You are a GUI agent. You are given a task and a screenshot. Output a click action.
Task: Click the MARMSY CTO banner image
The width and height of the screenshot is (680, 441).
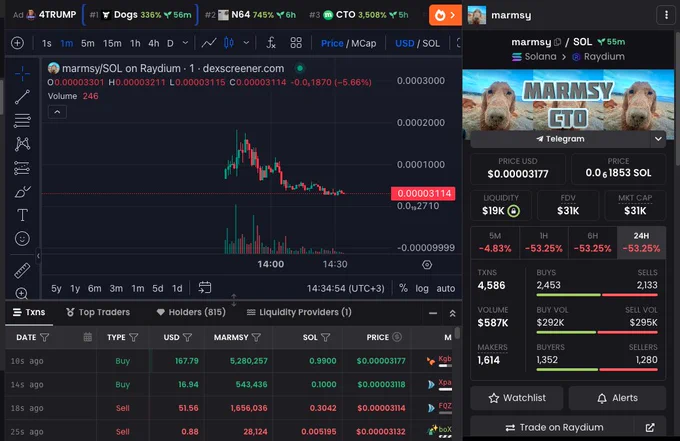click(568, 100)
